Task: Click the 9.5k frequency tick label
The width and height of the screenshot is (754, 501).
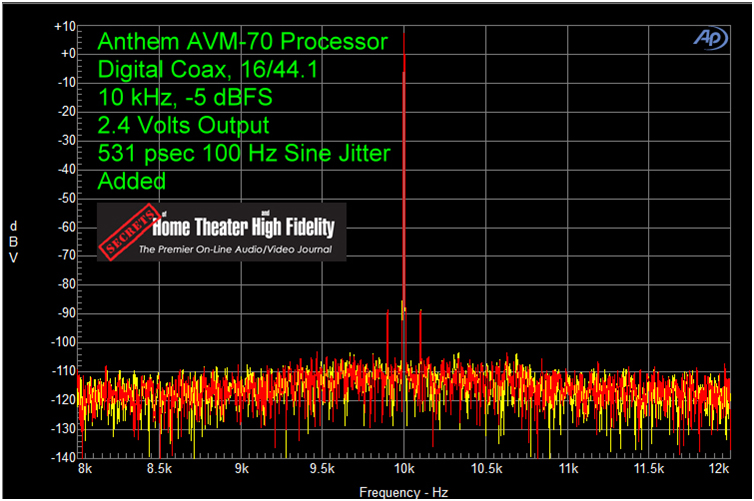Action: (322, 468)
